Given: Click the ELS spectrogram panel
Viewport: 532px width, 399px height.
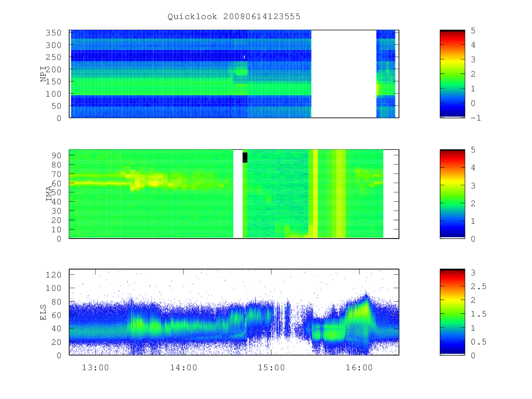Looking at the screenshot, I should pos(234,312).
